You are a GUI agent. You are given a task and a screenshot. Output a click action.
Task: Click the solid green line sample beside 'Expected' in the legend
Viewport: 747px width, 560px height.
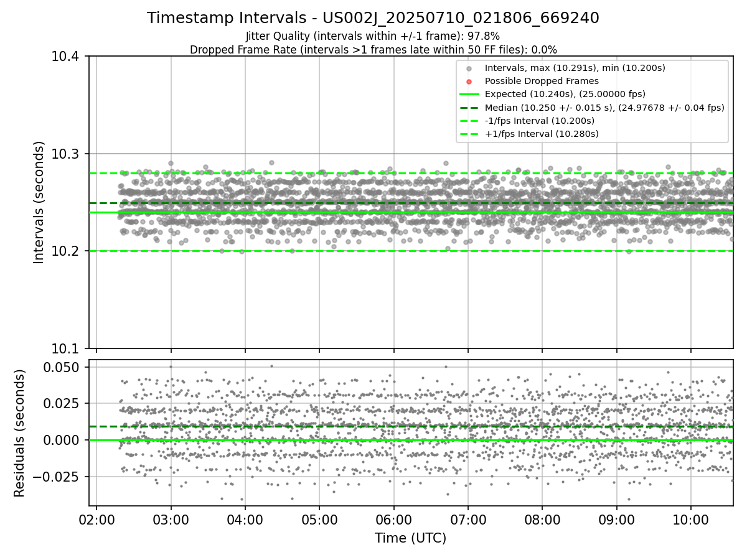coord(469,95)
